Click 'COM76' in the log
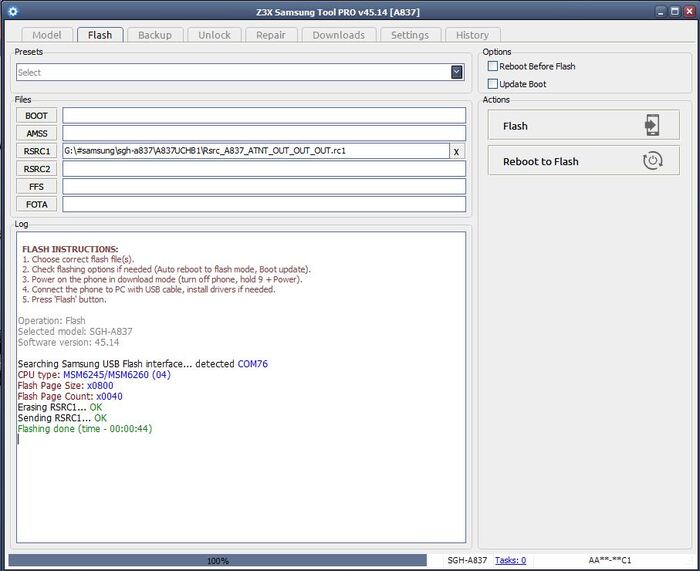700x571 pixels. point(253,364)
